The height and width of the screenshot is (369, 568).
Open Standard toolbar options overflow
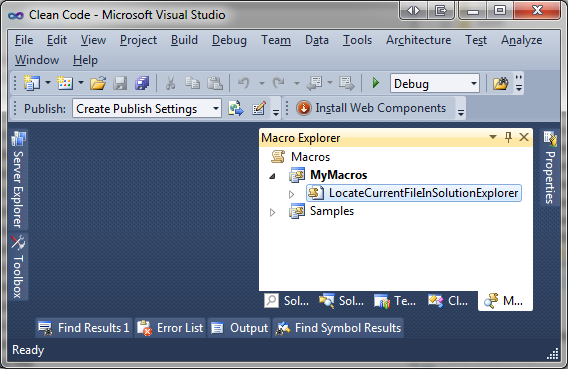519,83
